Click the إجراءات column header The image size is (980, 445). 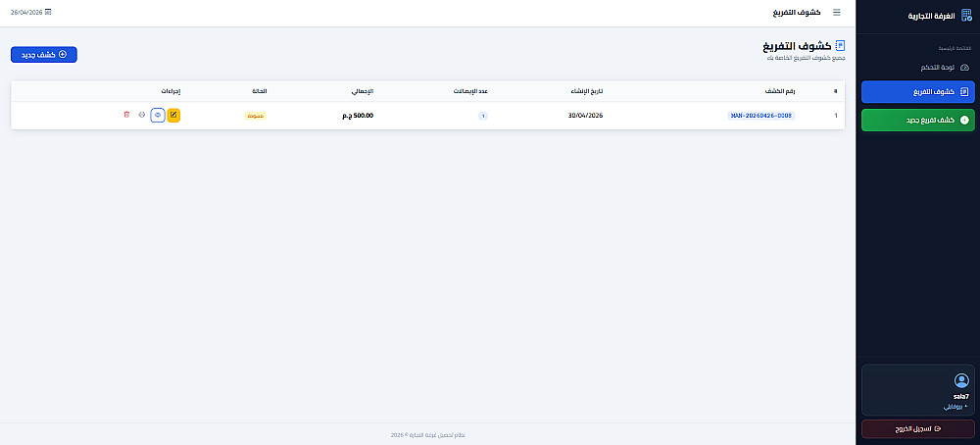pos(170,91)
